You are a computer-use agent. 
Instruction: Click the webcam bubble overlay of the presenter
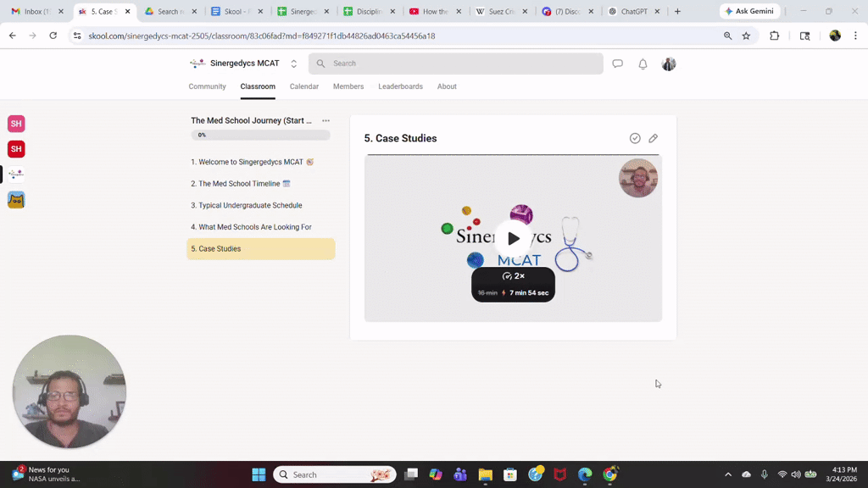(70, 391)
